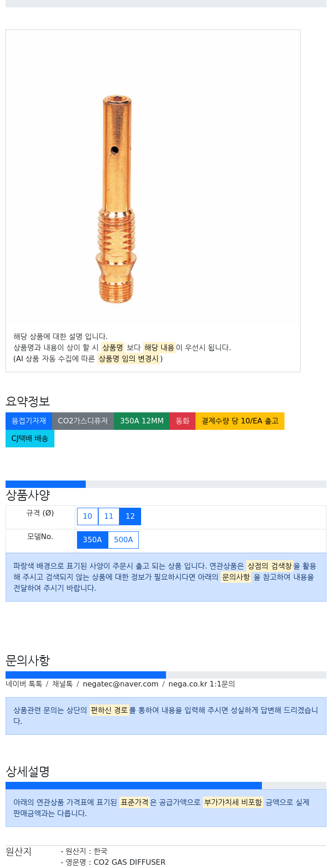Click the CO2가스디퓨저 tag

point(83,421)
